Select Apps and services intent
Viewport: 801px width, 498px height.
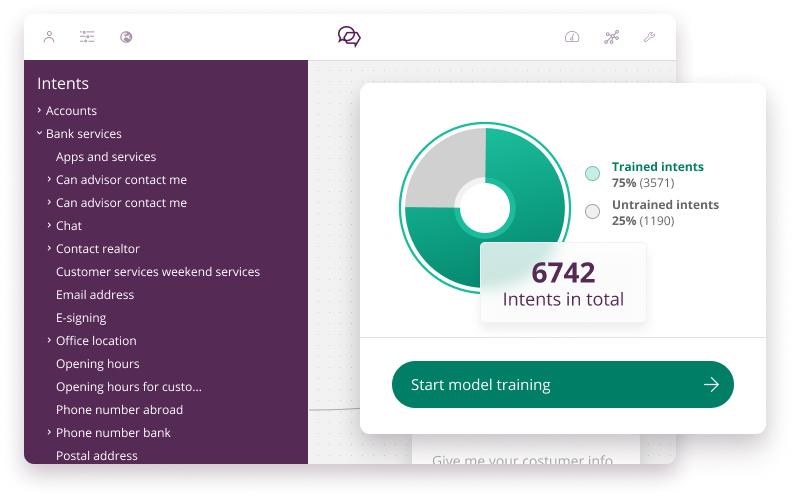point(106,157)
